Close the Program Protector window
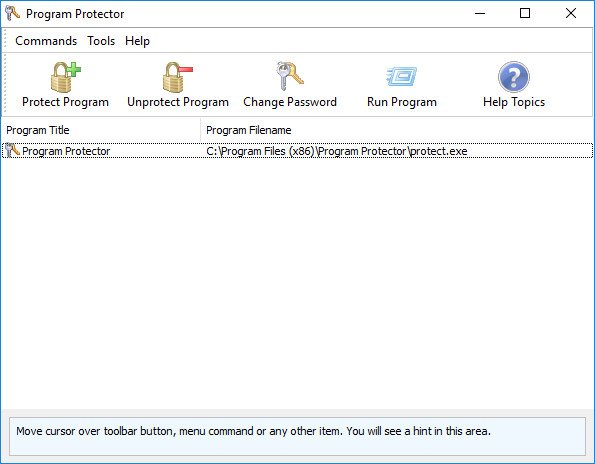 tap(571, 14)
